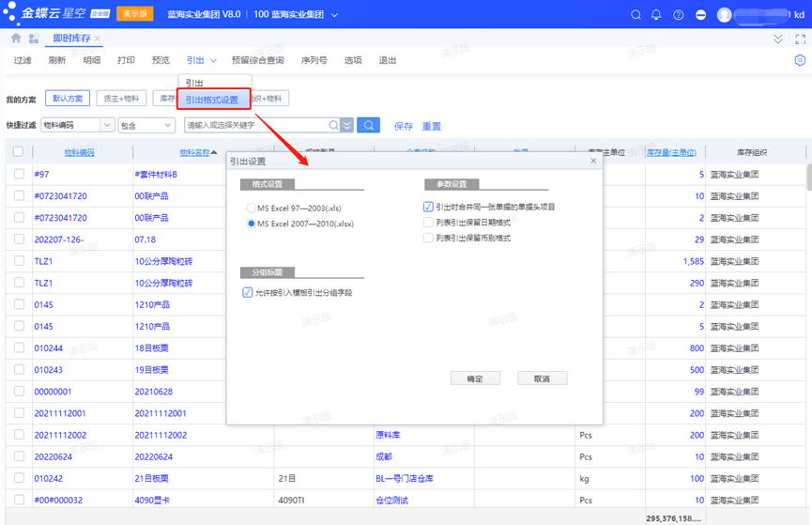Click the table vertical scrollbar

click(x=809, y=178)
